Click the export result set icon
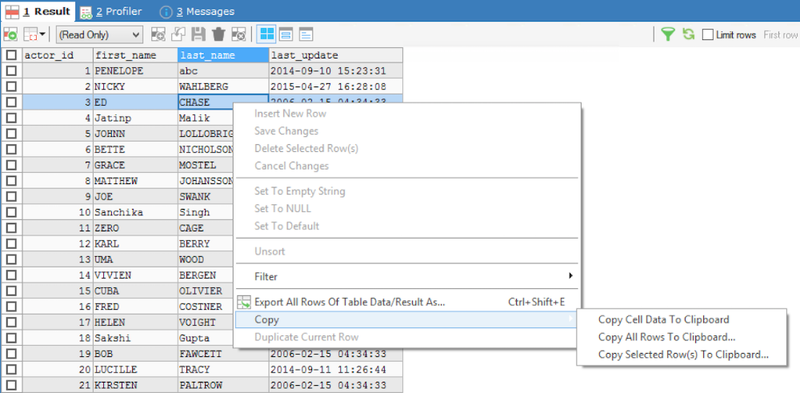This screenshot has height=393, width=800. [10, 35]
